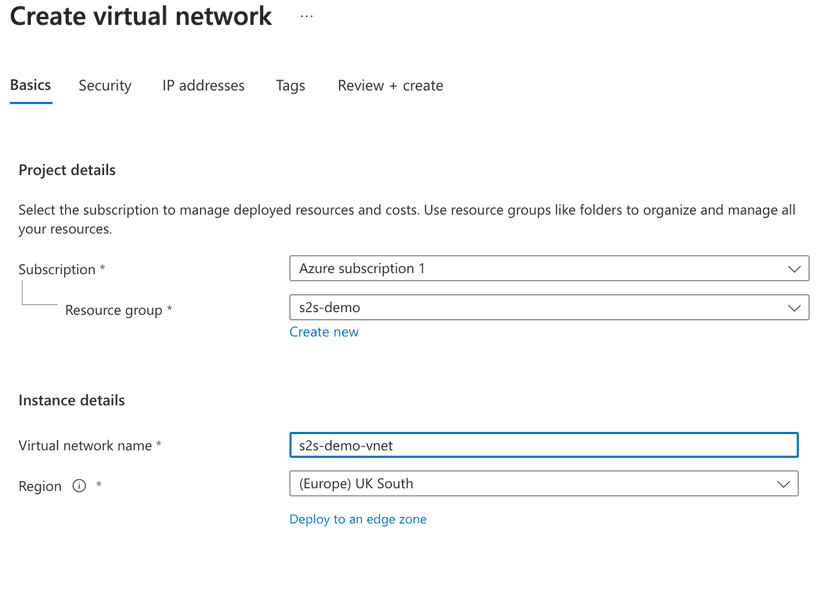
Task: Click the 'Resource group' field label
Action: tap(113, 310)
